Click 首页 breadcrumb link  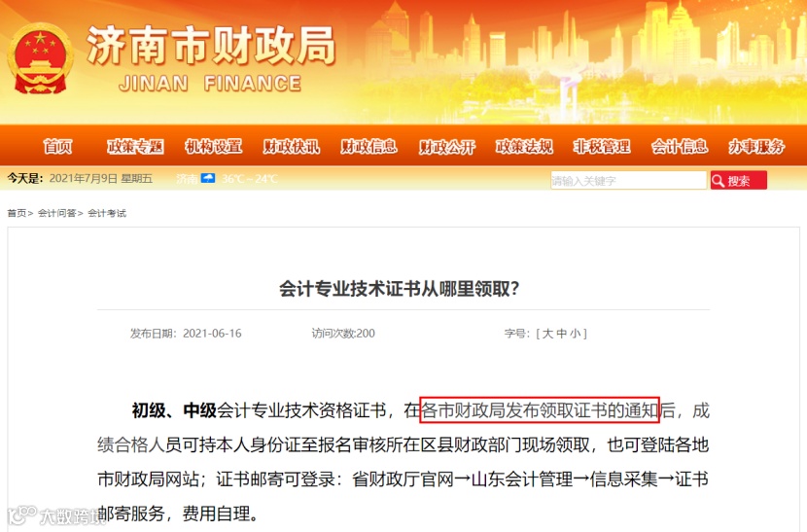point(17,213)
